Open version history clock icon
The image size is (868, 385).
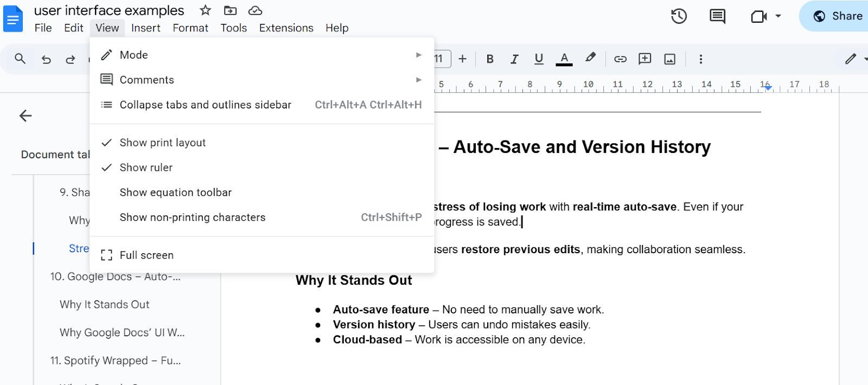coord(679,16)
